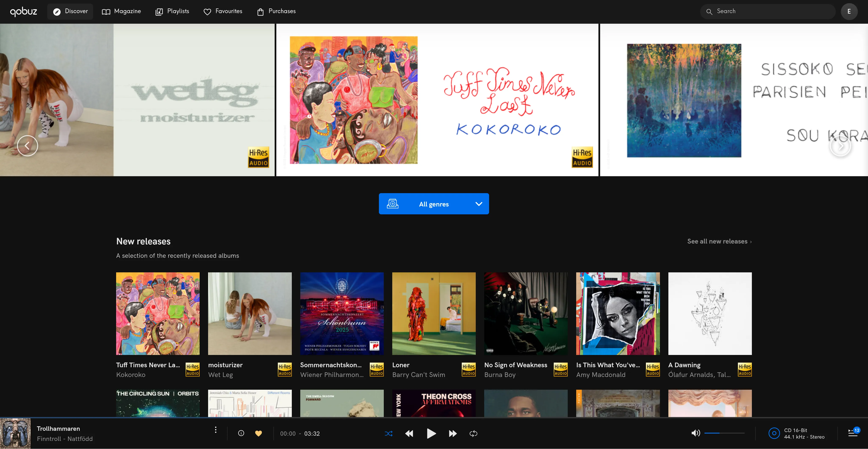Open the Is This What You've album cover
Viewport: 868px width, 449px height.
pos(618,314)
